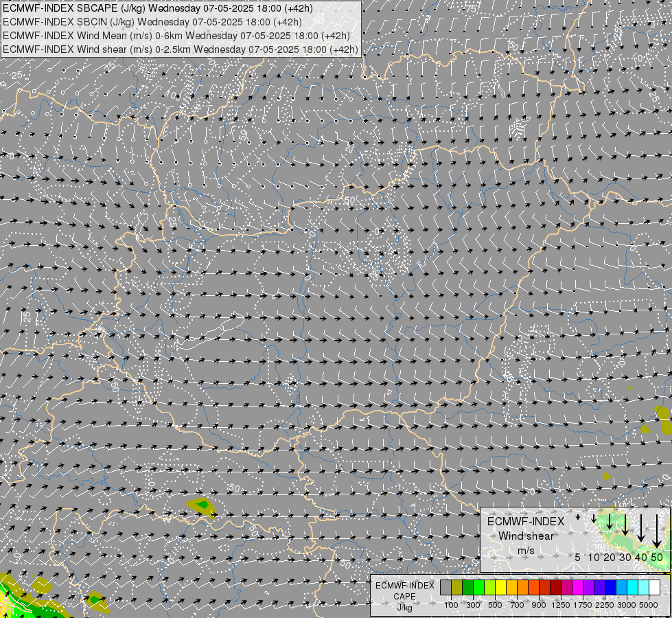
Task: Click the 10 m/s wind shear legend arrow
Action: (594, 519)
